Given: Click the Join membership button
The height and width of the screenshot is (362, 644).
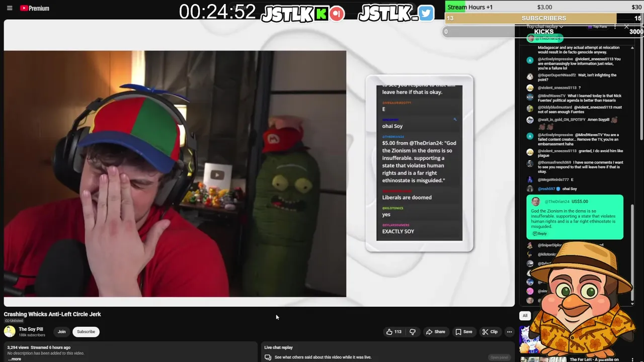Looking at the screenshot, I should point(61,332).
